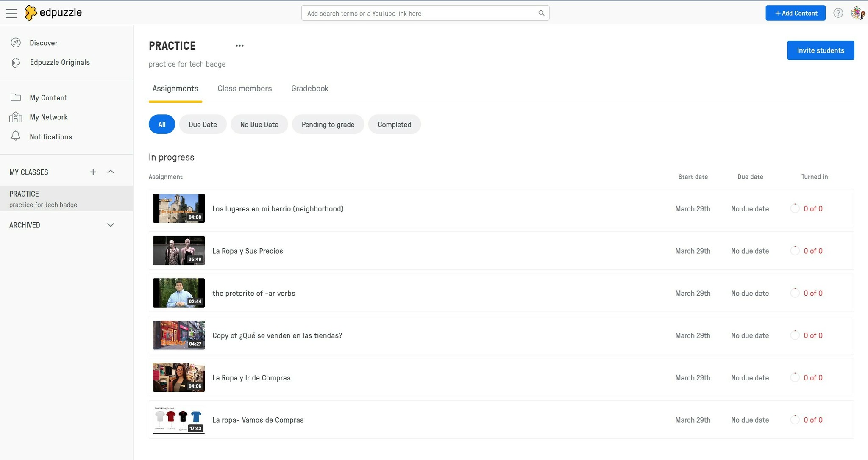
Task: Click the Edpuzzle logo
Action: tap(53, 13)
